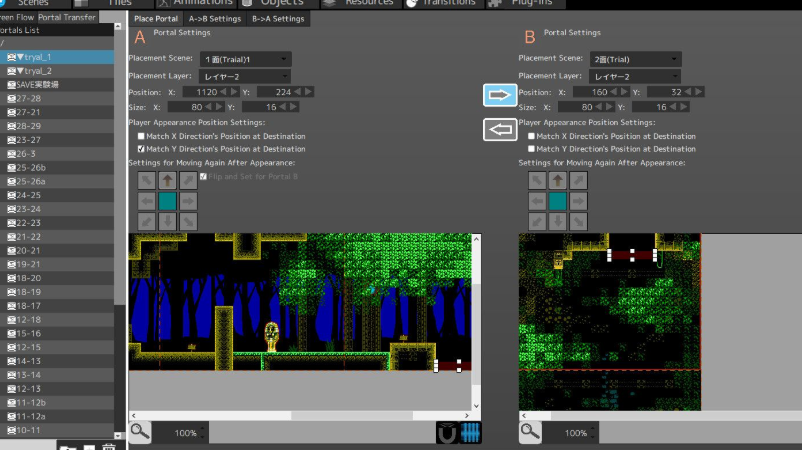Click the A-to-B transfer direction arrow
This screenshot has width=802, height=450.
[500, 95]
